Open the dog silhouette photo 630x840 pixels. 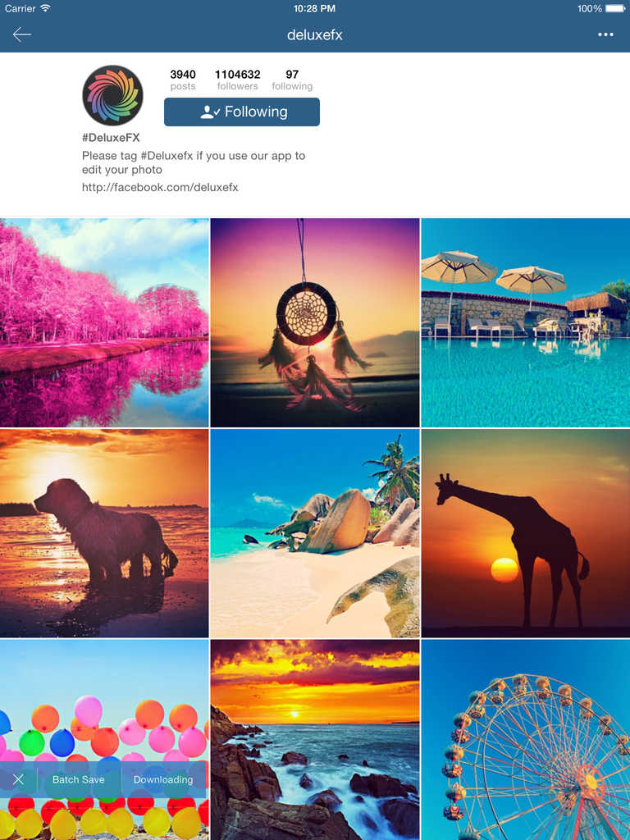[x=104, y=533]
